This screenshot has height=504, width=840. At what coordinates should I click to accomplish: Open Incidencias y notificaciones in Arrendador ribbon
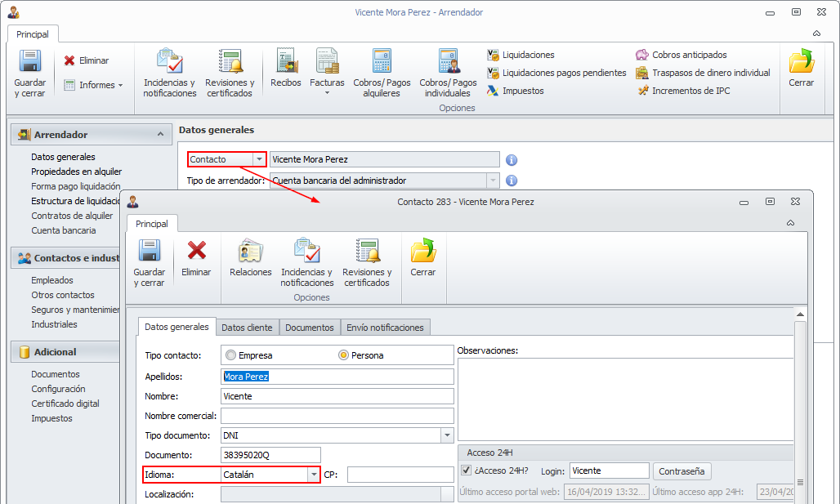pos(170,74)
